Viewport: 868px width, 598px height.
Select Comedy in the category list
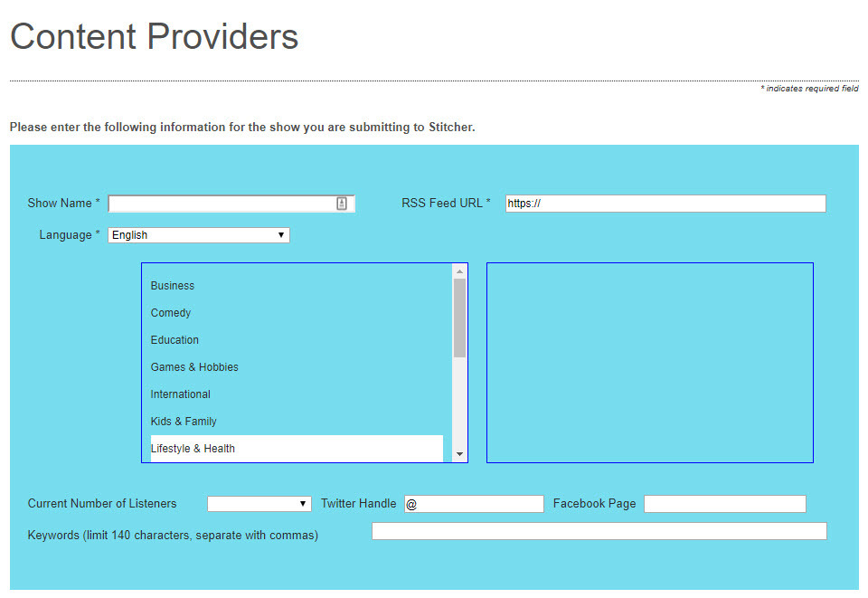(x=297, y=313)
